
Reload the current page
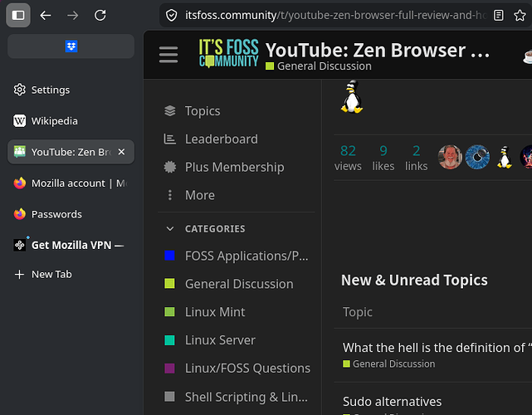[100, 15]
